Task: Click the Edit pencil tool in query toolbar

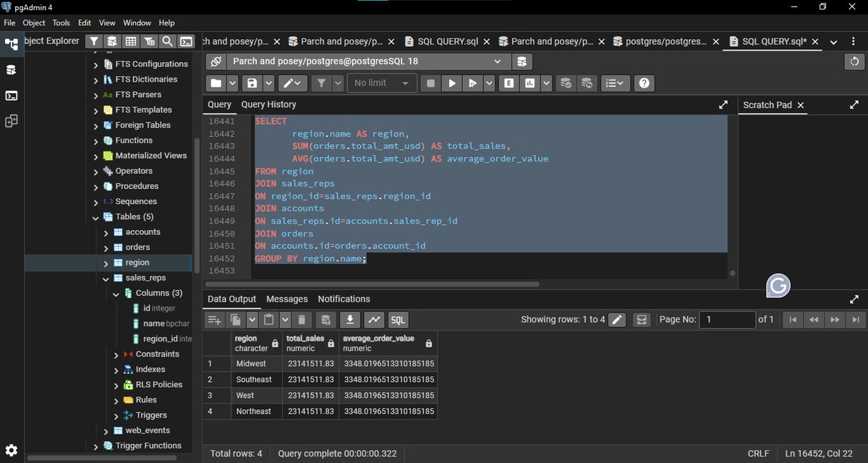Action: click(x=294, y=83)
